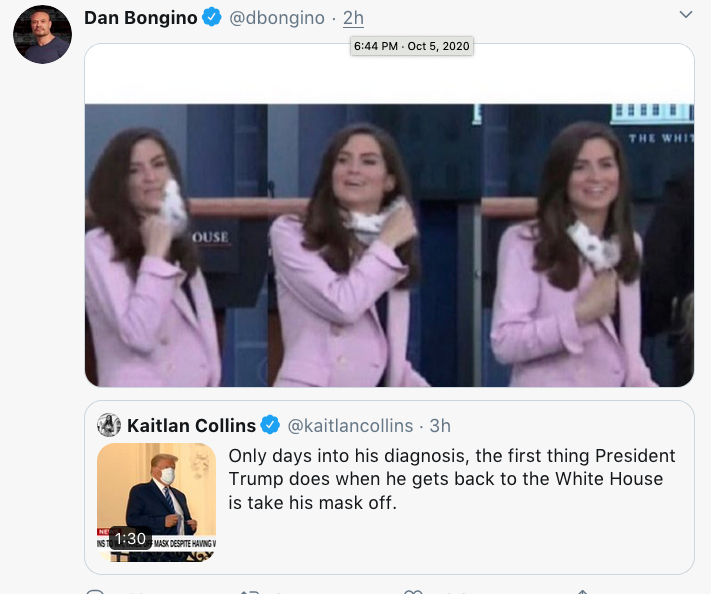Open the attached pink blazer photo
711x594 pixels.
(389, 244)
